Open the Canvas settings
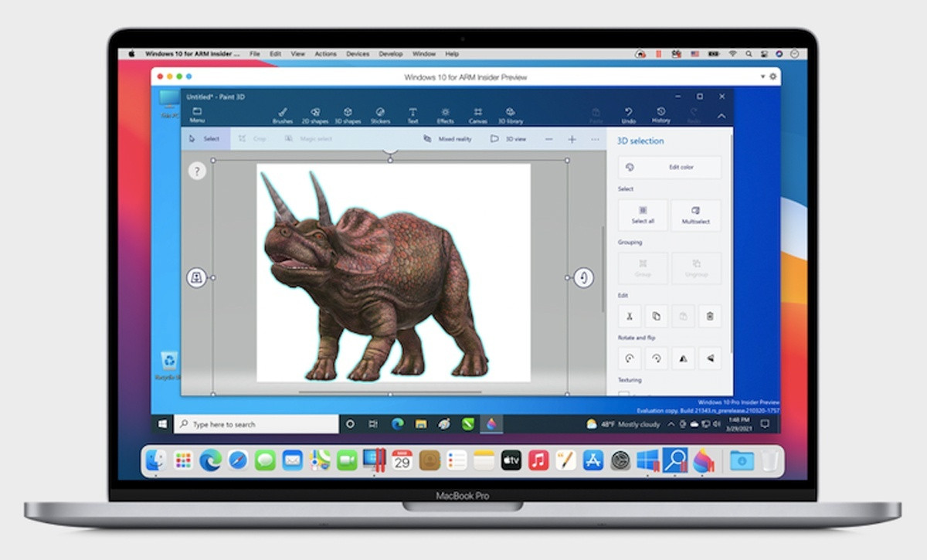The height and width of the screenshot is (560, 927). [x=478, y=115]
